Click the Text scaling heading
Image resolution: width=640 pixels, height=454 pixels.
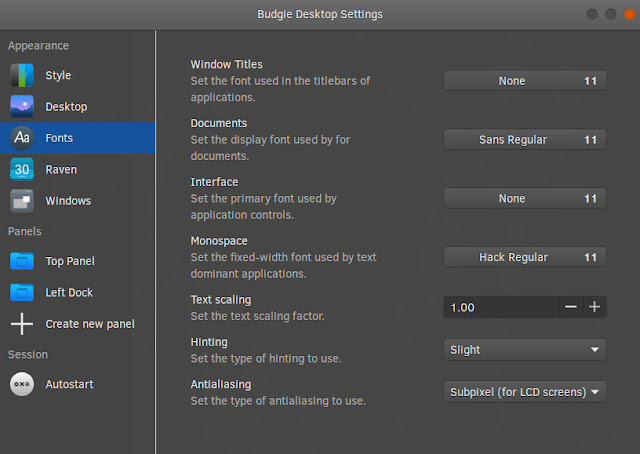[221, 300]
